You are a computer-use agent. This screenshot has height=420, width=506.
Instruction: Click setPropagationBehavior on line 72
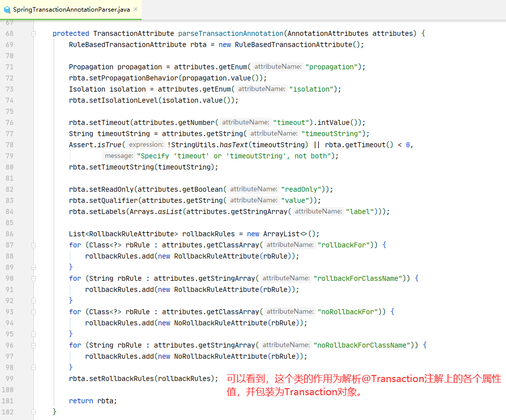(x=134, y=78)
